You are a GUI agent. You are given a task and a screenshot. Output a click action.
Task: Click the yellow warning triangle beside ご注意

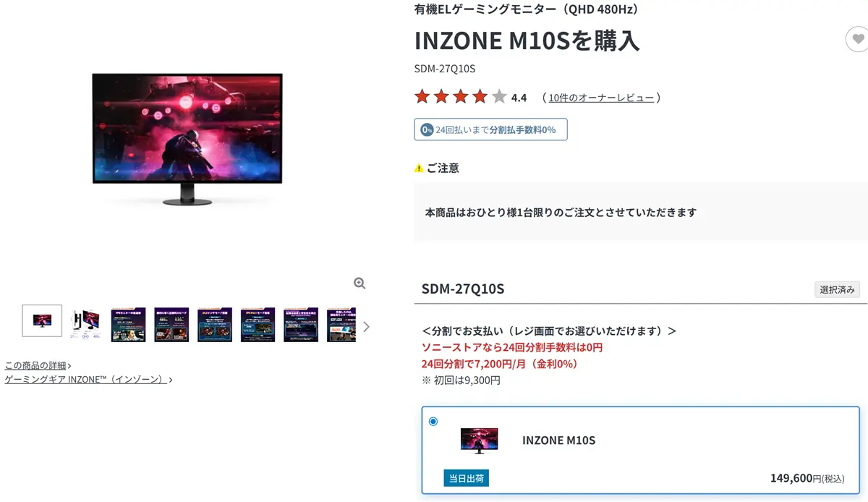click(419, 169)
